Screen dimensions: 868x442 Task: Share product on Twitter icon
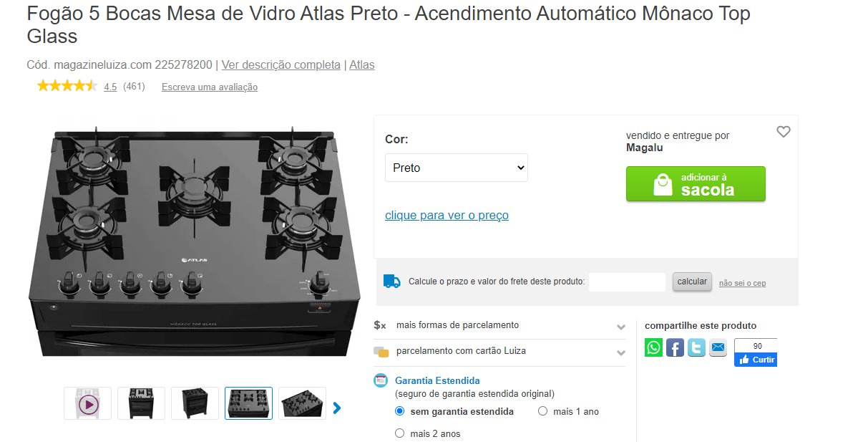pyautogui.click(x=696, y=347)
